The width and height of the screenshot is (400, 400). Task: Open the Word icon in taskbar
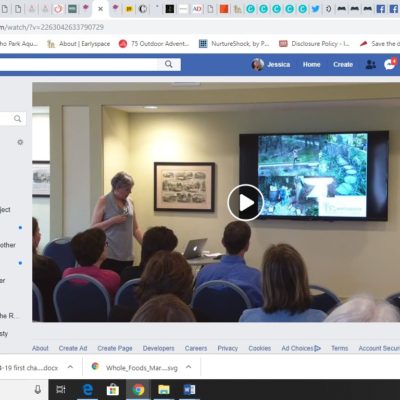[x=189, y=390]
